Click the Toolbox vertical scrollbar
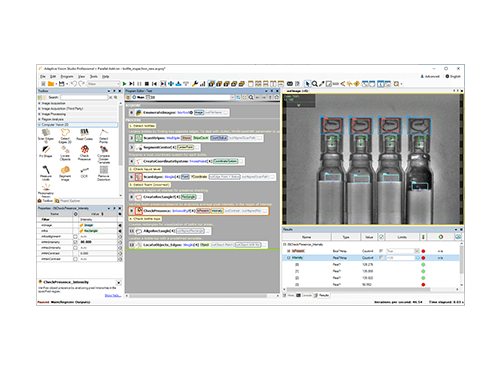 click(x=120, y=149)
